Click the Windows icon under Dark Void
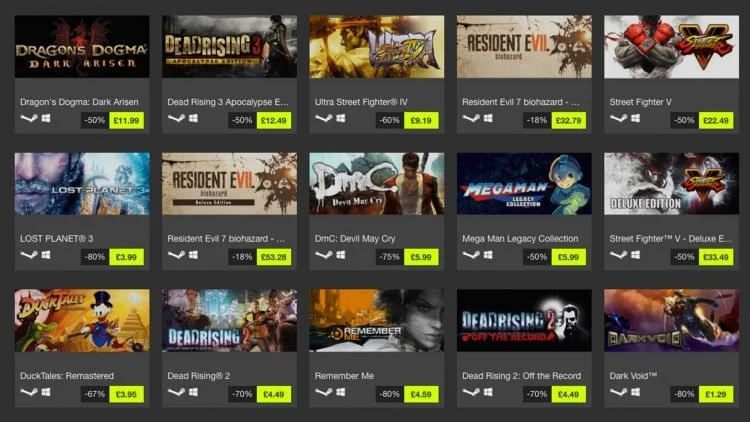750x422 pixels. point(635,392)
